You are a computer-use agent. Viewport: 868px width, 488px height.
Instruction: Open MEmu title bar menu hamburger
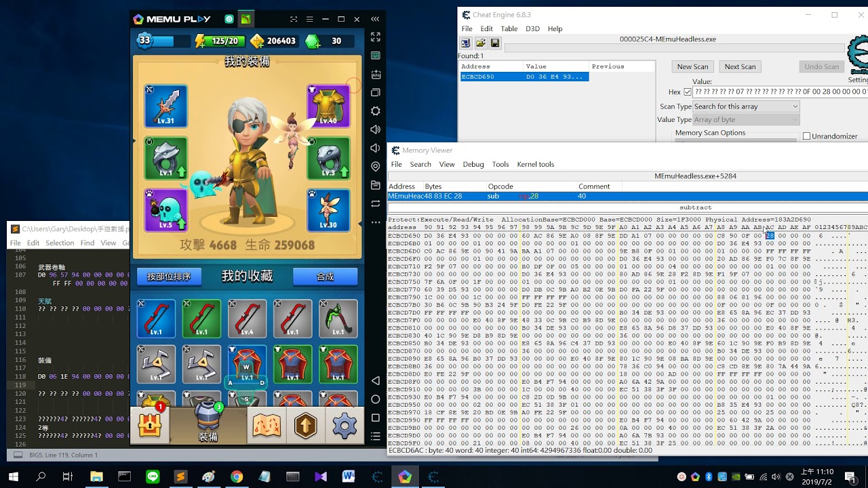(309, 19)
